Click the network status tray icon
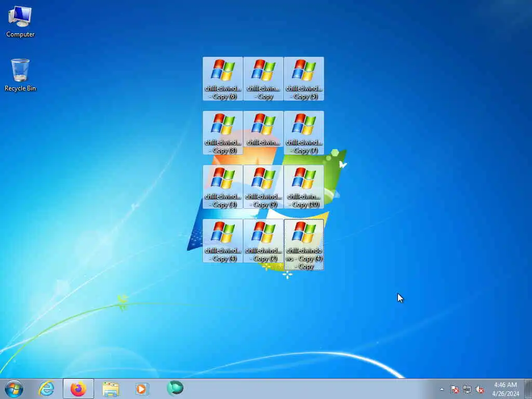532x399 pixels. (467, 390)
